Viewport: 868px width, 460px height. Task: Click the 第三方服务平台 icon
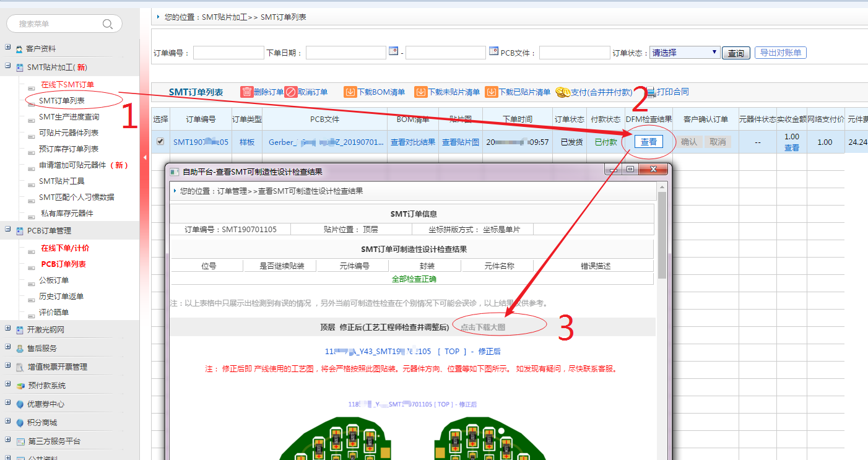tap(20, 441)
